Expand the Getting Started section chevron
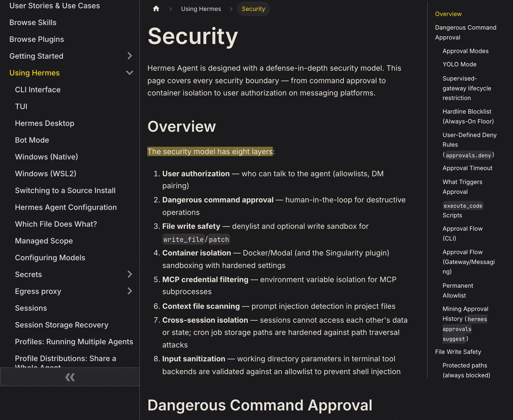Viewport: 513px width, 420px height. click(130, 56)
